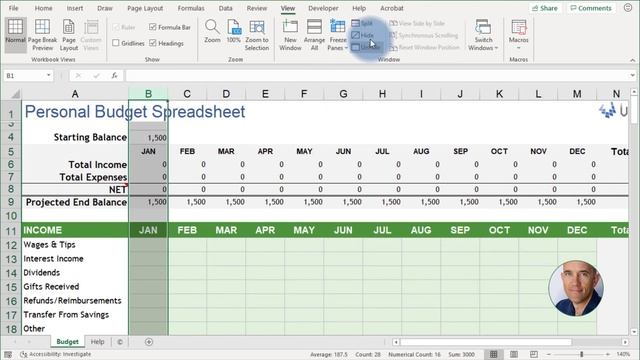Image resolution: width=640 pixels, height=360 pixels.
Task: Add a new sheet with plus icon
Action: click(149, 342)
